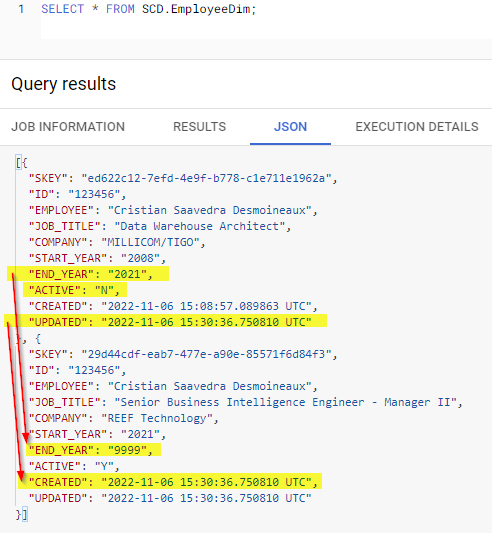The width and height of the screenshot is (492, 533).
Task: Click COMPANY value REEF Technology
Action: 157,418
